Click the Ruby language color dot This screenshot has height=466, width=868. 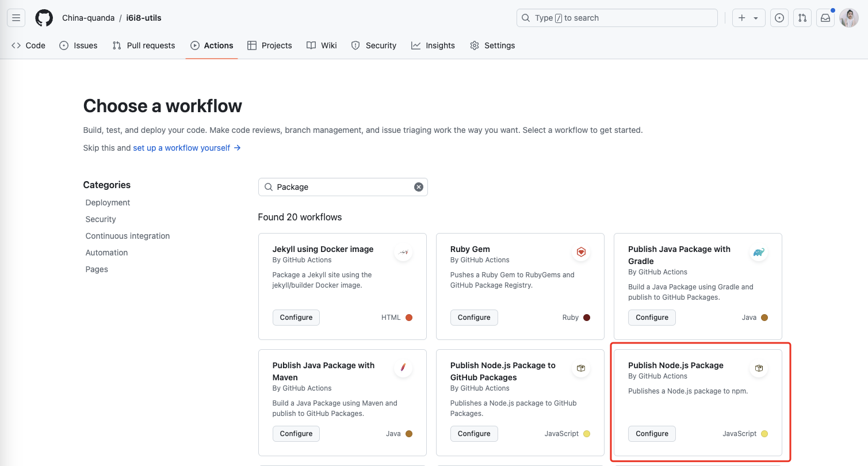click(587, 318)
